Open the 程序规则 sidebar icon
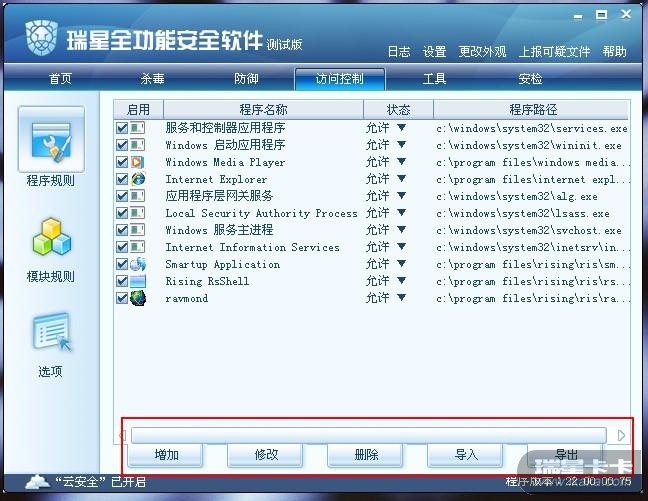Screen dimensions: 648x501 [x=51, y=139]
